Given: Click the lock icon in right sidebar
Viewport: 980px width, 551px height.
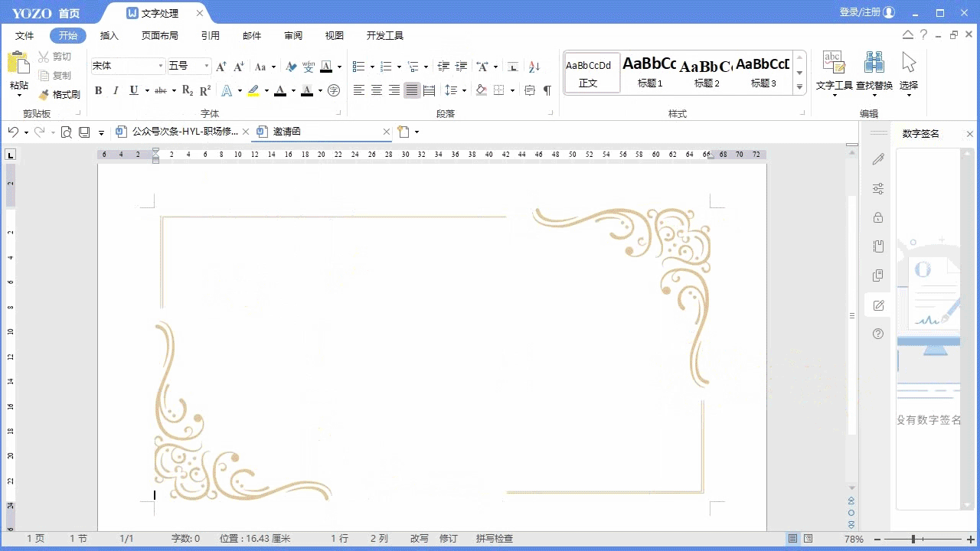Looking at the screenshot, I should coord(878,217).
